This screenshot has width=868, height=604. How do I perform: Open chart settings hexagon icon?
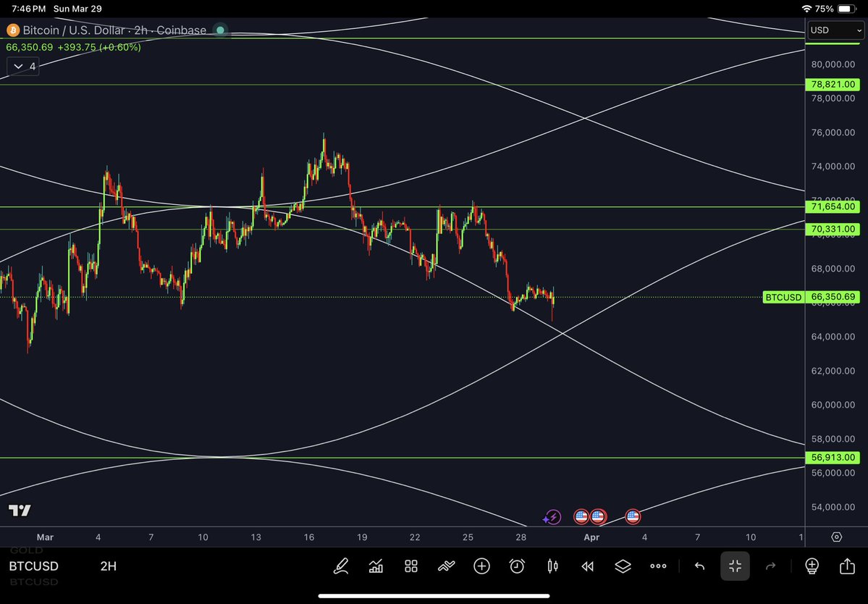[836, 537]
